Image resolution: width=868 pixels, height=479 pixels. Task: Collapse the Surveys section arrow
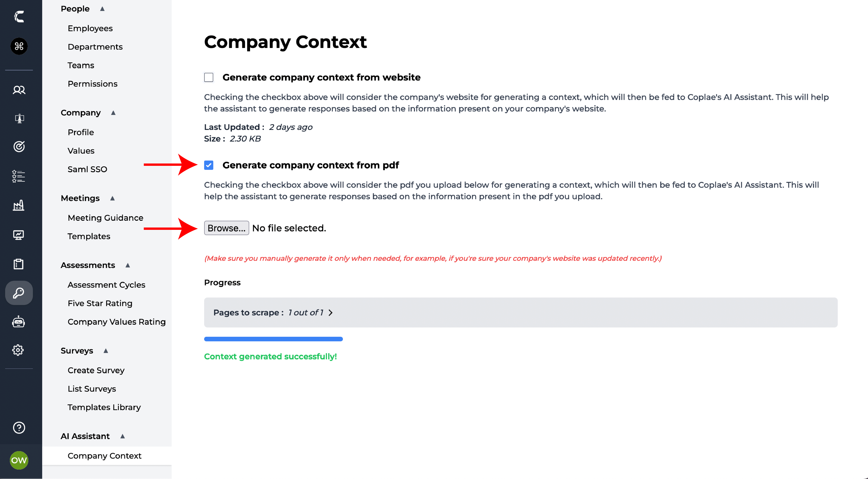click(x=106, y=351)
